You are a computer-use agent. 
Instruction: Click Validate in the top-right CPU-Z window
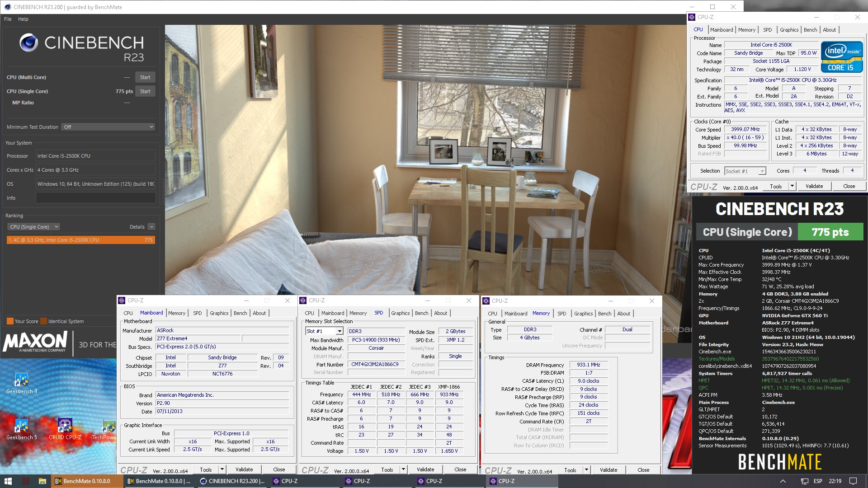coord(814,186)
